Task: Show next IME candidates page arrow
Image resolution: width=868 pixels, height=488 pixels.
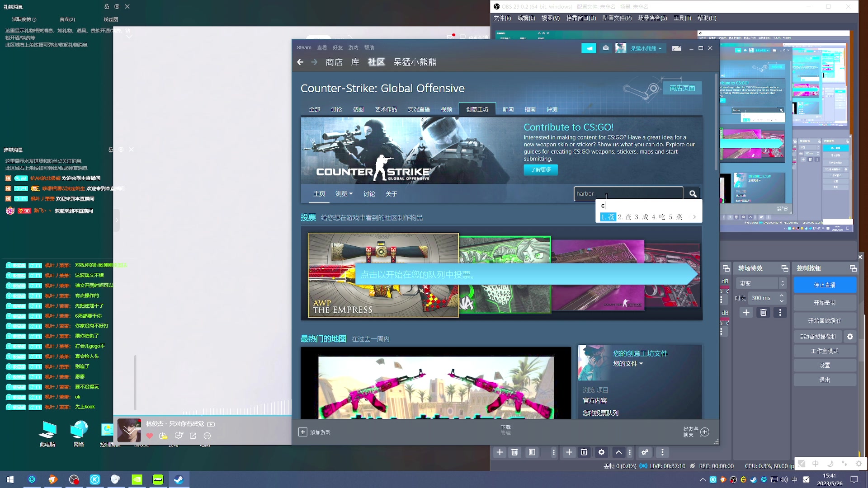Action: [694, 217]
